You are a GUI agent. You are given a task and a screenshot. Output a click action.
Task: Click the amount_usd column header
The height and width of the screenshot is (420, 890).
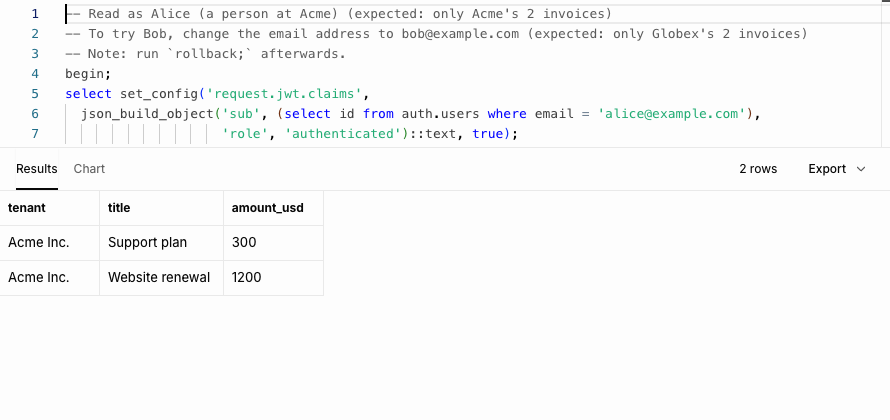pyautogui.click(x=274, y=208)
